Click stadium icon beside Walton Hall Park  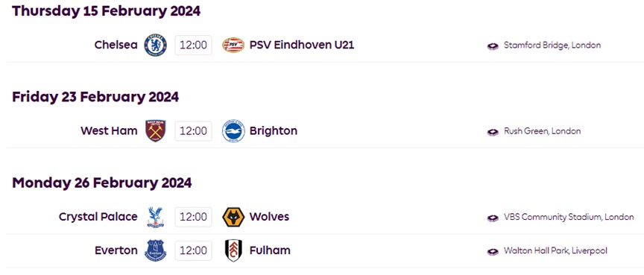point(493,251)
